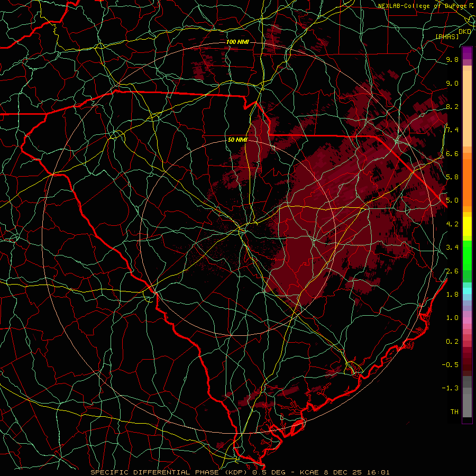Screen dimensions: 476x476
Task: Click the 9.0 legend value
Action: pos(452,83)
